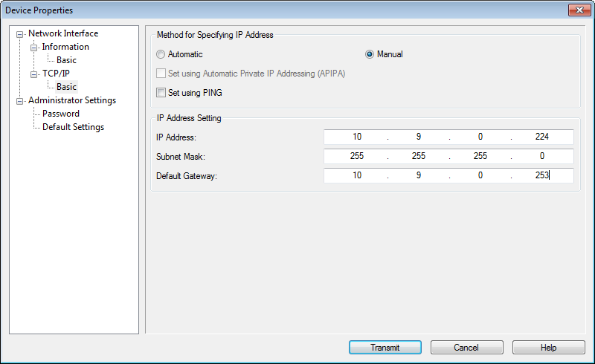Viewport: 595px width, 364px height.
Task: Open the Password settings item
Action: [x=61, y=114]
